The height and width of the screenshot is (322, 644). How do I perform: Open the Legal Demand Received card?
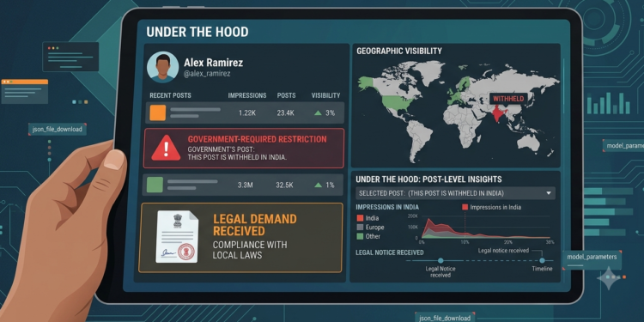241,237
